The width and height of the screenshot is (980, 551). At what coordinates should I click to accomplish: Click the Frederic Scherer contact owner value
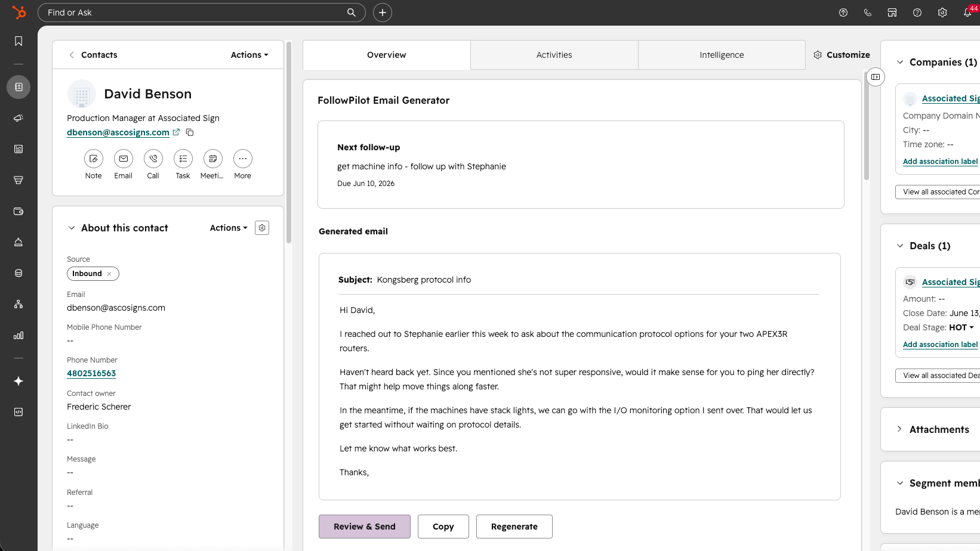pyautogui.click(x=99, y=407)
